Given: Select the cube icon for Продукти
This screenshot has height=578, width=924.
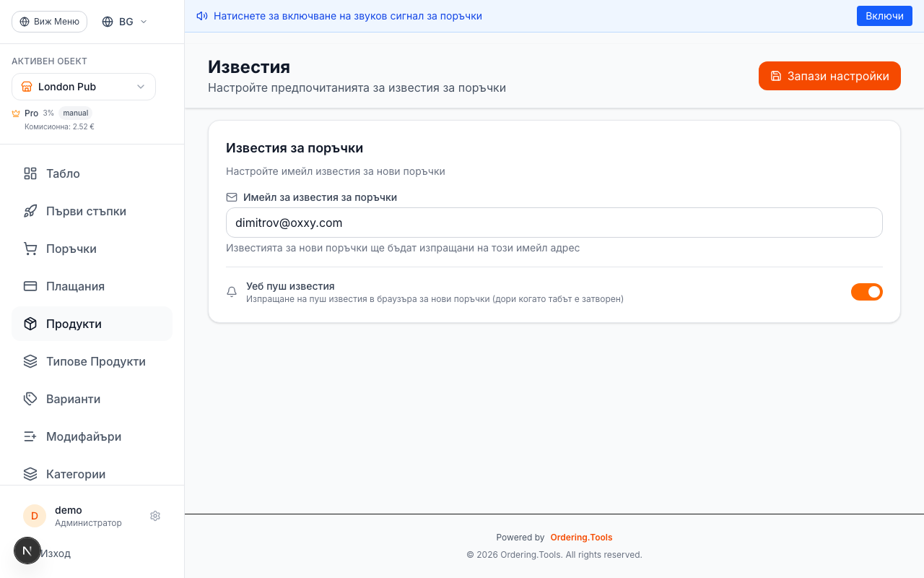Looking at the screenshot, I should pyautogui.click(x=30, y=324).
